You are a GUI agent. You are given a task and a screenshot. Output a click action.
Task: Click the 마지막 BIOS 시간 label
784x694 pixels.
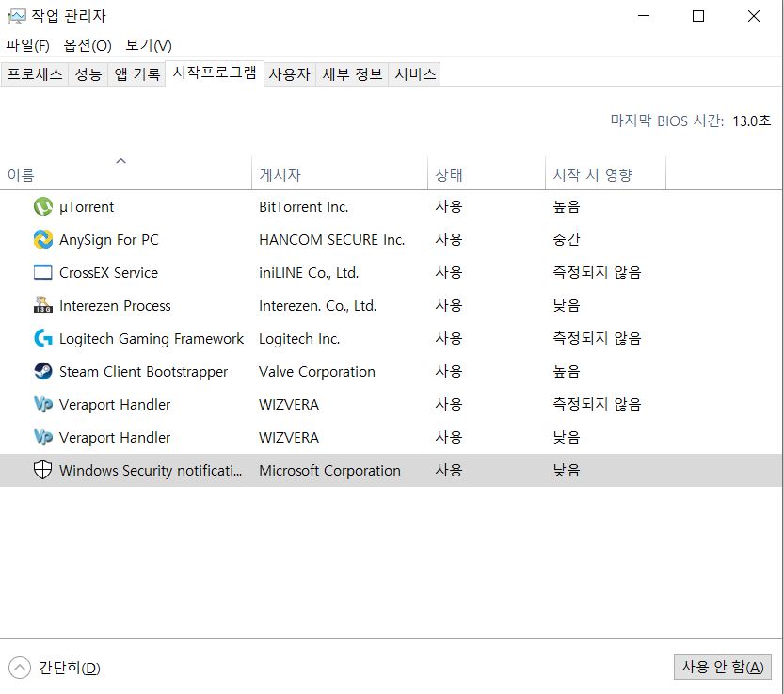tap(666, 121)
